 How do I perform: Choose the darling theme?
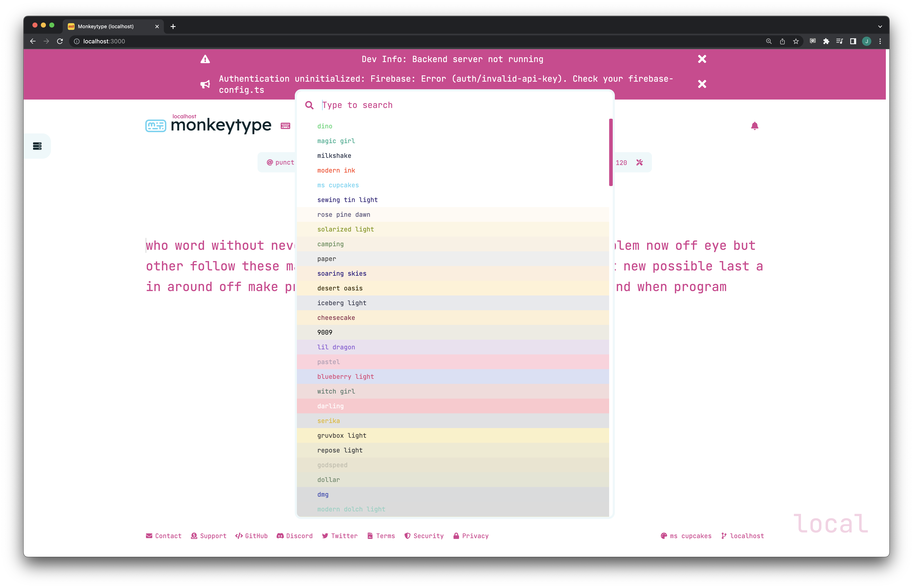tap(453, 406)
